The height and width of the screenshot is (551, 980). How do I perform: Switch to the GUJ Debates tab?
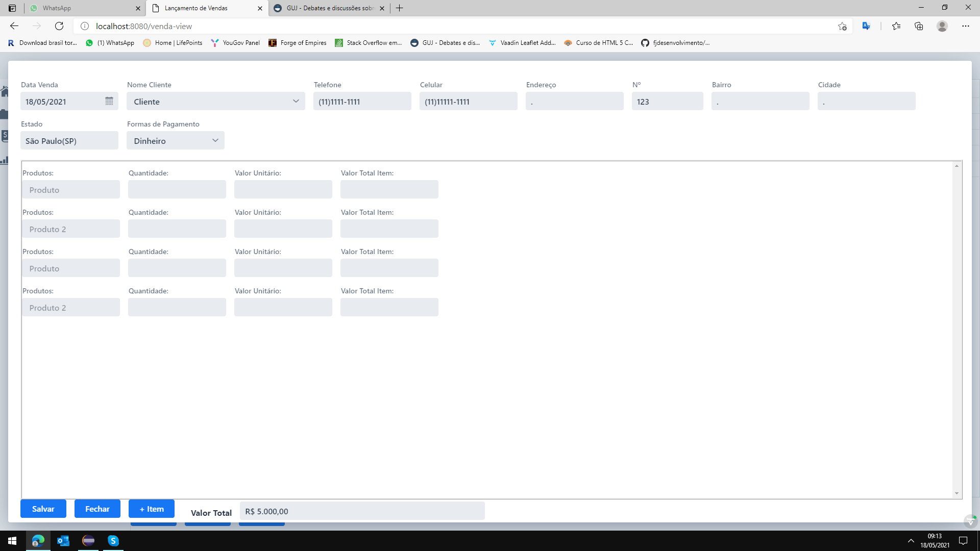(329, 8)
